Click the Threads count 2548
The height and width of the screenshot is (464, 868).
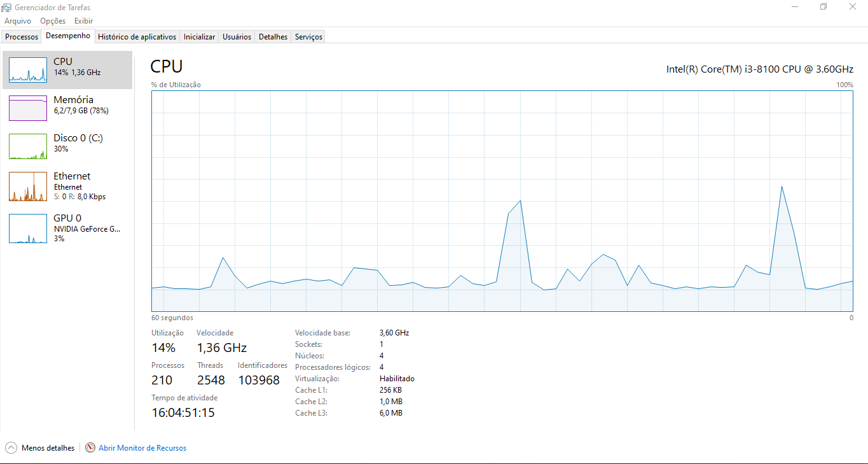coord(211,380)
